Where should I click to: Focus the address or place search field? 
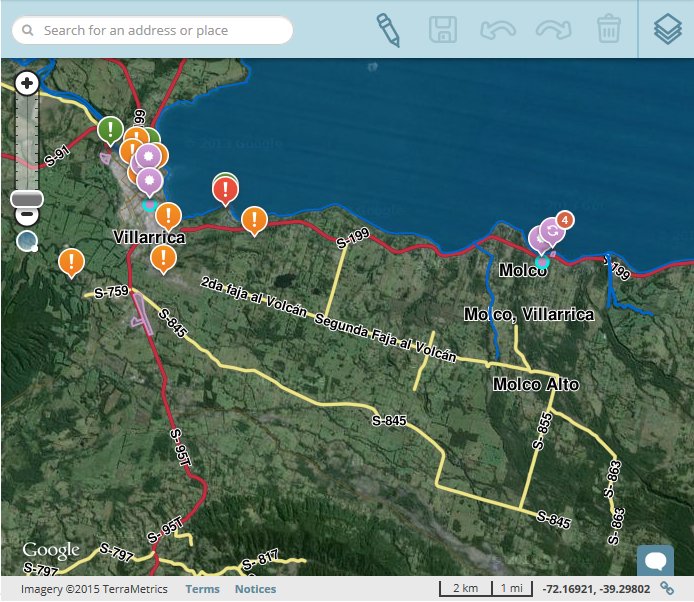click(153, 30)
